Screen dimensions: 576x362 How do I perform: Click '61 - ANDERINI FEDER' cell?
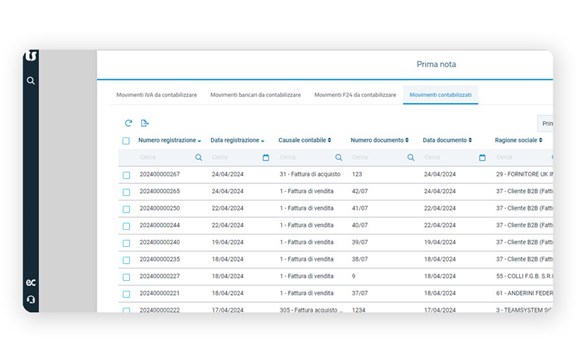click(524, 293)
